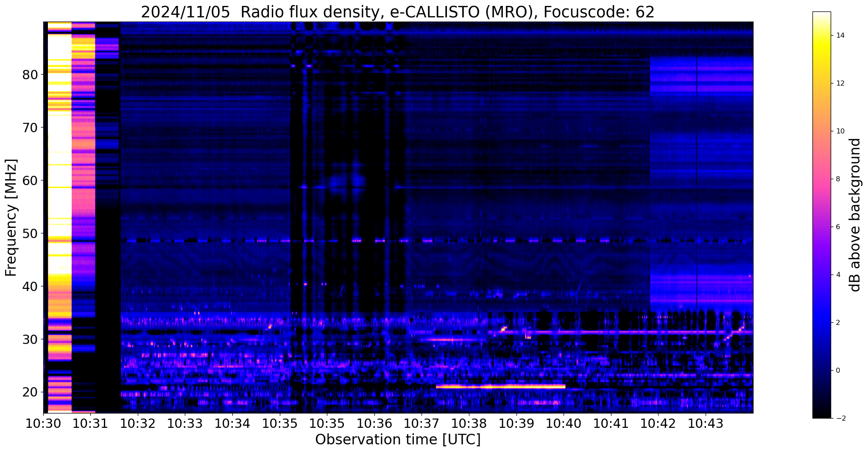The height and width of the screenshot is (452, 868).
Task: Click the 20 MHz frequency tick label
Action: pyautogui.click(x=30, y=392)
